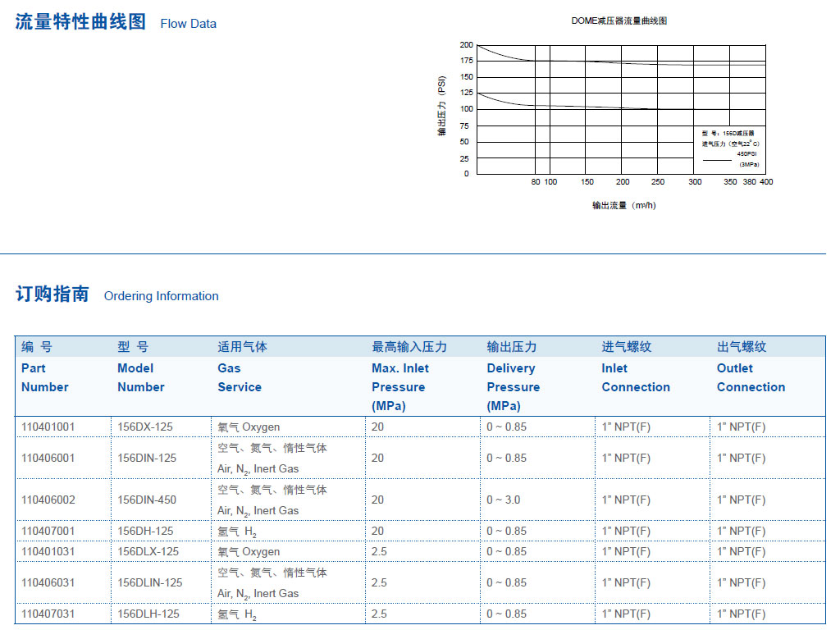Click the DOME减压器流量曲线图 chart title
The width and height of the screenshot is (840, 639).
619,20
